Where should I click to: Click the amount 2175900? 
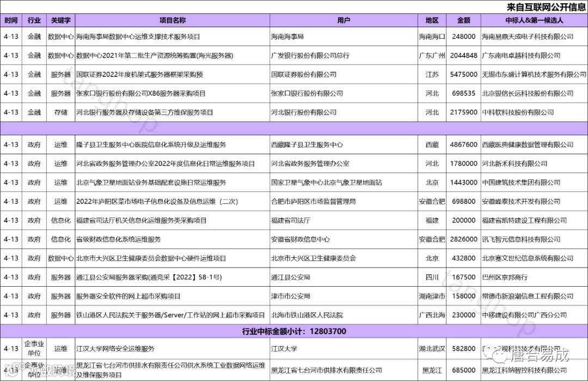tap(463, 112)
